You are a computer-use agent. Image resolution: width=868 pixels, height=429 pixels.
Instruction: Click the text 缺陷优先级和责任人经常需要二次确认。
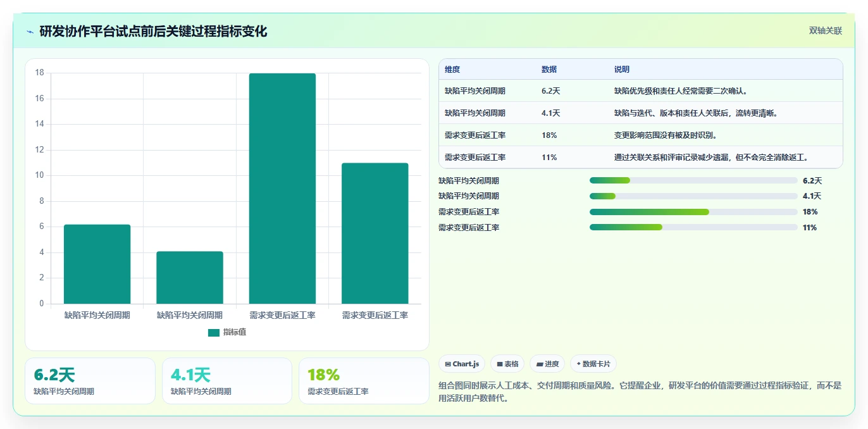pyautogui.click(x=681, y=91)
